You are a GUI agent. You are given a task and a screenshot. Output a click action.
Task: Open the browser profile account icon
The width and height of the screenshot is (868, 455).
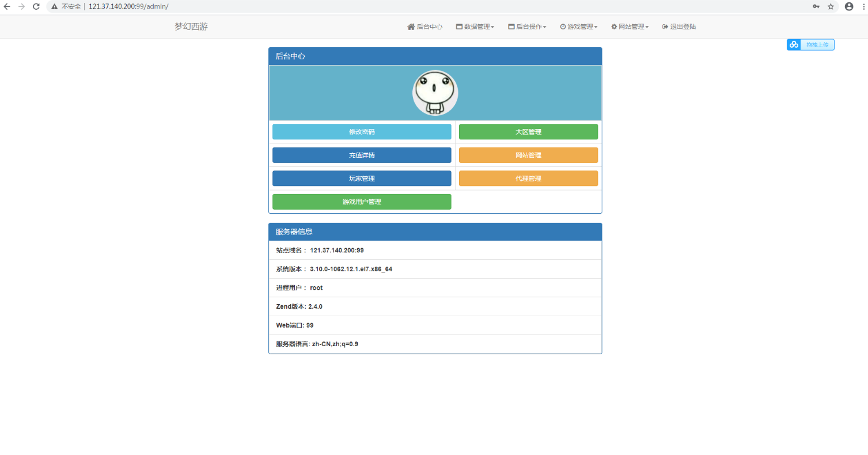point(848,7)
